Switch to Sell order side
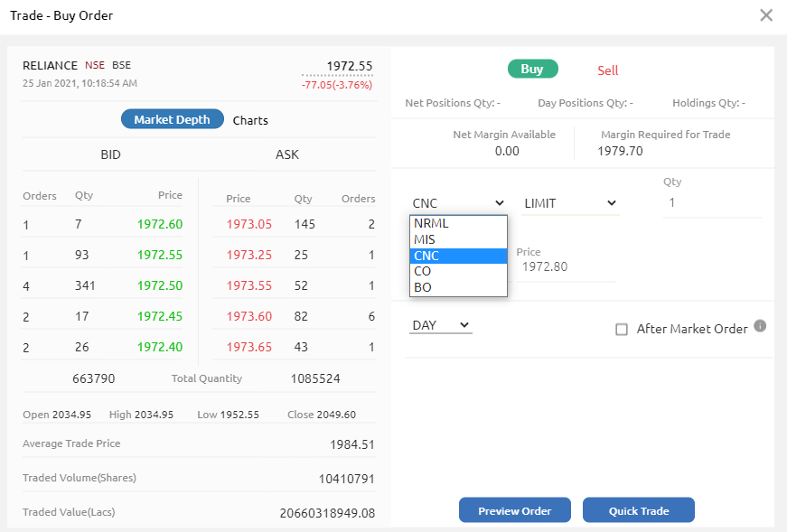This screenshot has width=787, height=532. (x=607, y=70)
